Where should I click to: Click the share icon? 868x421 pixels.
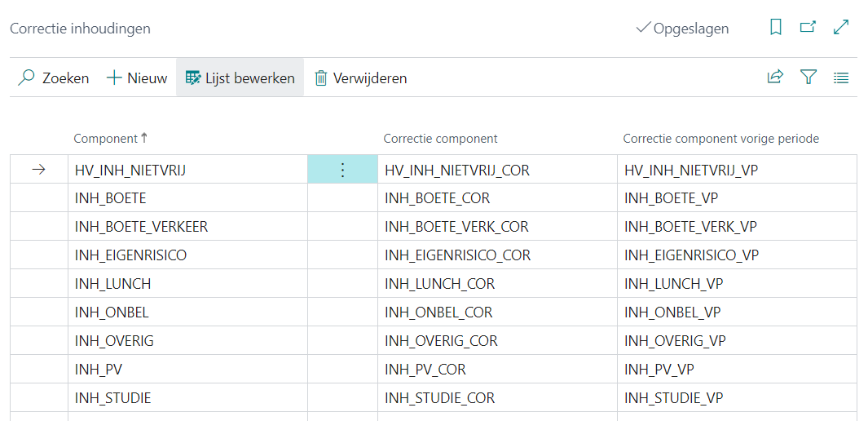click(x=774, y=78)
